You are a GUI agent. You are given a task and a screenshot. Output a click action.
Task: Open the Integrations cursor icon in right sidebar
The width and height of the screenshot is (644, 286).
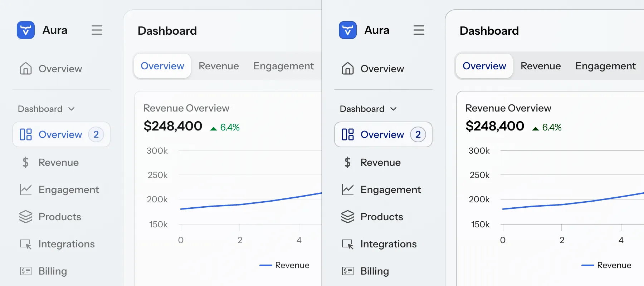pos(348,244)
